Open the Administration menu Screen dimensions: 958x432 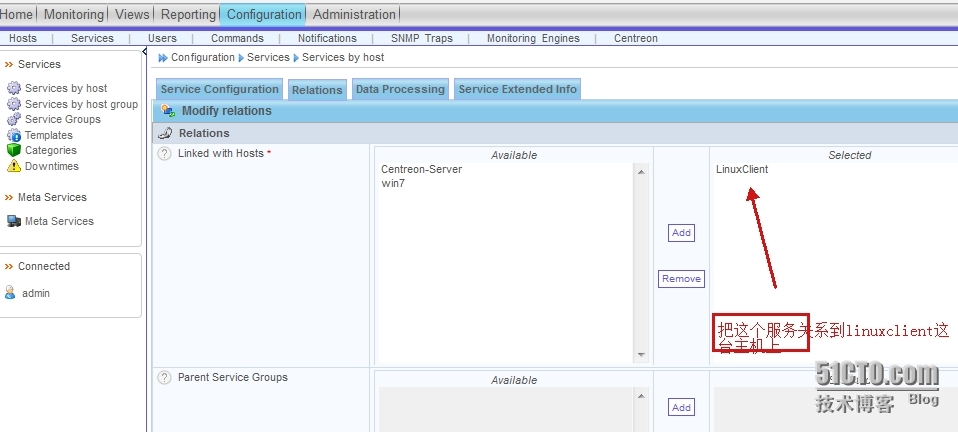[x=354, y=14]
